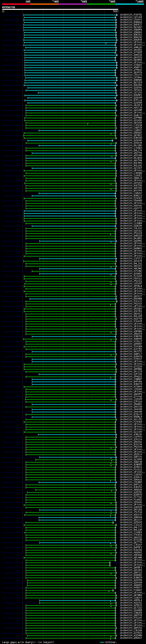
Task: Click the orange ~40% legend color segment
Action: pos(45,4)
